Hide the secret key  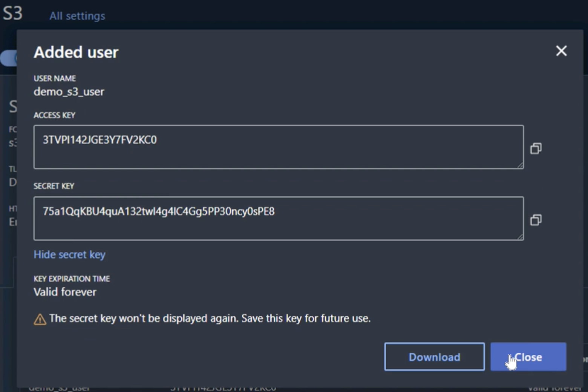click(x=69, y=255)
